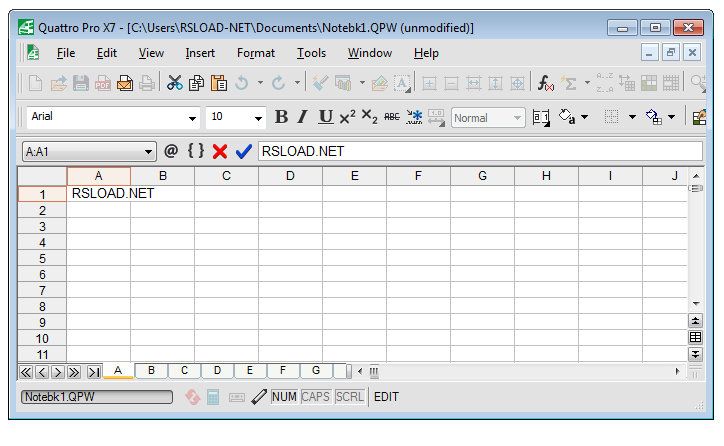
Task: Click the Print icon
Action: [x=147, y=84]
